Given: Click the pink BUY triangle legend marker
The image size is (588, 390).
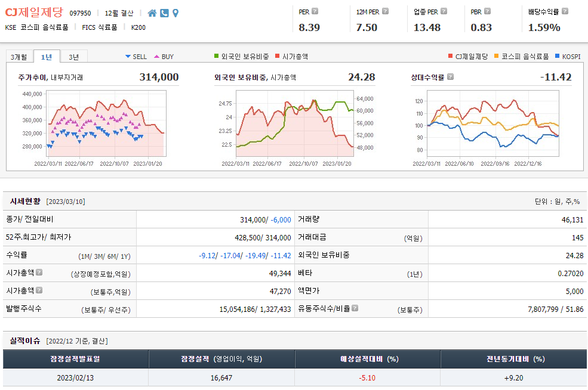Looking at the screenshot, I should click(x=157, y=57).
